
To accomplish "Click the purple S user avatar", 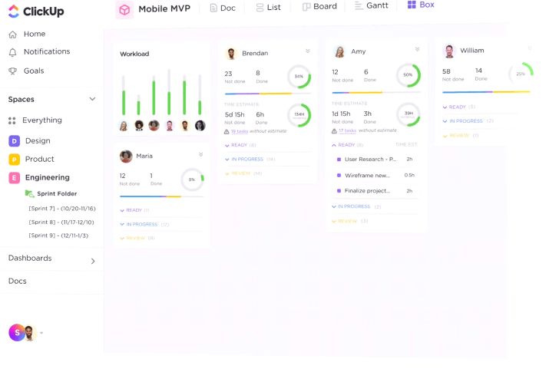I will pos(17,333).
